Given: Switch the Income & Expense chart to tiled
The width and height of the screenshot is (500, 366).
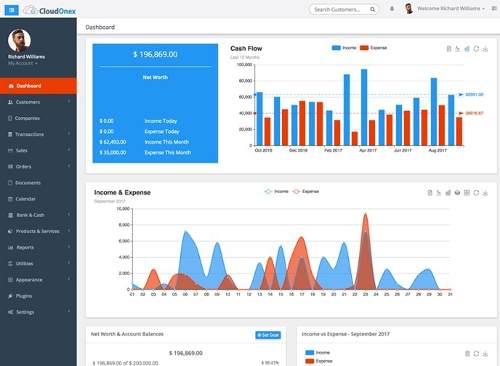Looking at the screenshot, I should coord(467,193).
